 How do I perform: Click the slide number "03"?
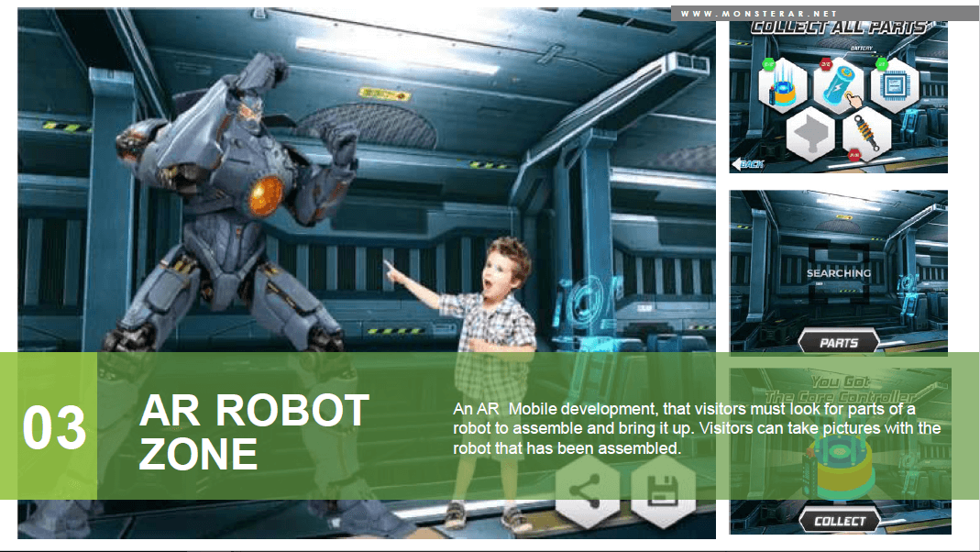click(x=54, y=427)
